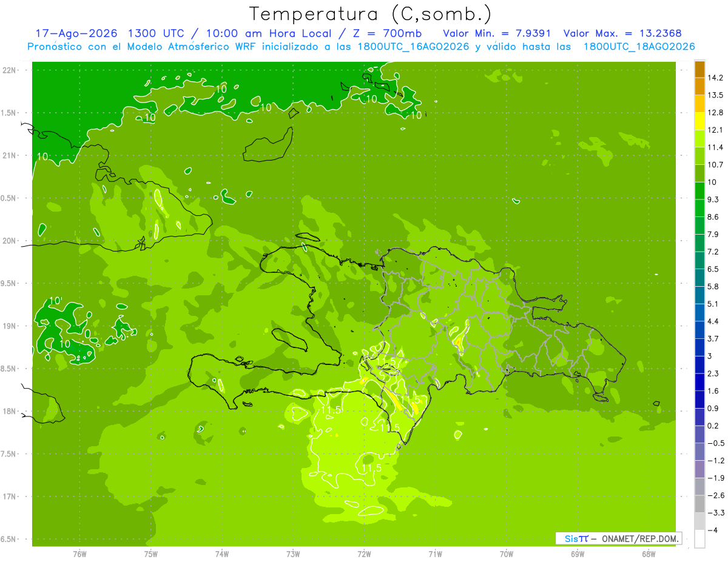This screenshot has height=562, width=728.
Task: Click the '5.8' colorbar value
Action: tap(713, 286)
